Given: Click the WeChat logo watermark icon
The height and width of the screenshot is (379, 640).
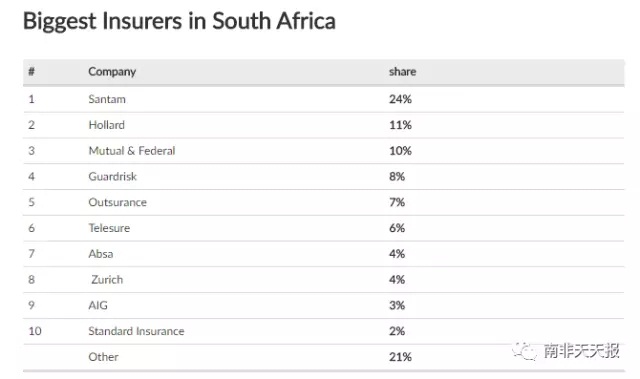Looking at the screenshot, I should 524,351.
